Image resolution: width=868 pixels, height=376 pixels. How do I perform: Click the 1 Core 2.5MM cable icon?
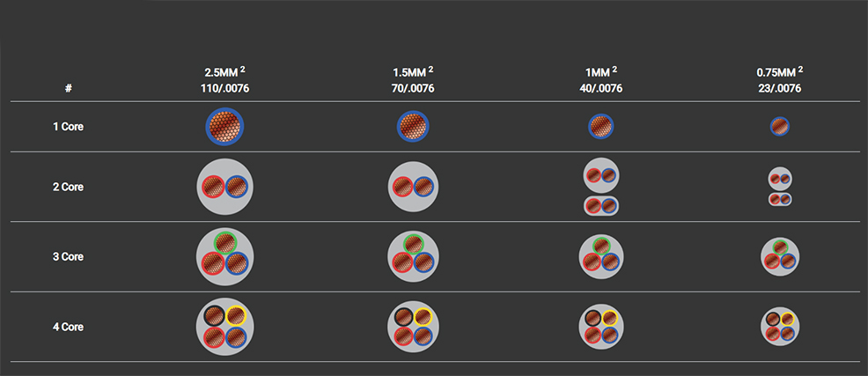224,127
